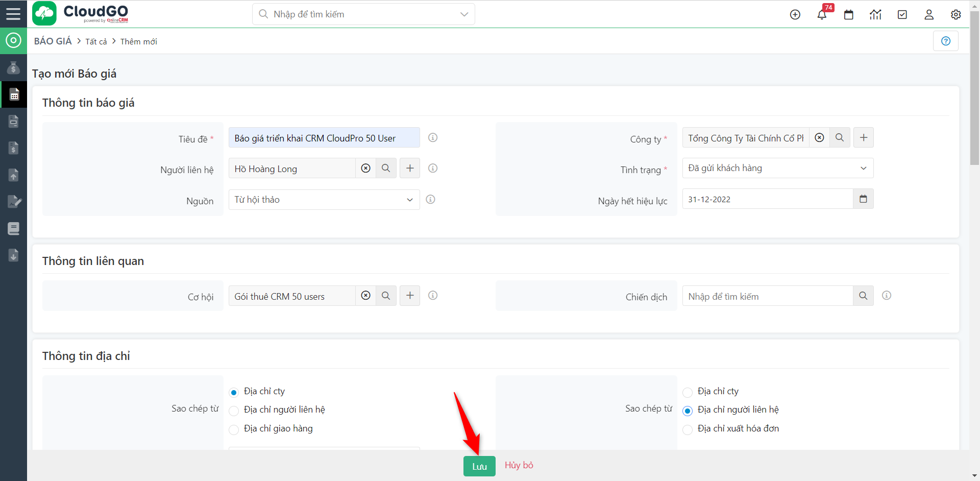Open the analytics chart icon in header
980x481 pixels.
(x=875, y=15)
